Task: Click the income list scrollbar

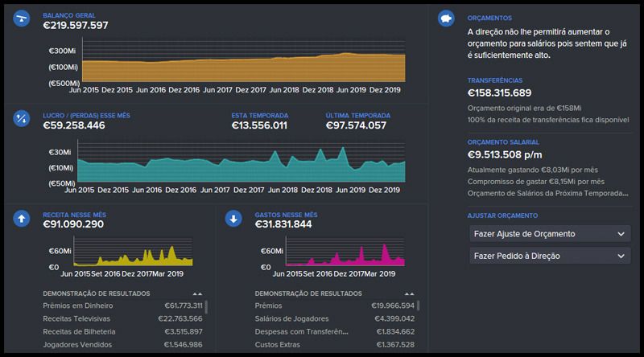Action: coord(207,307)
